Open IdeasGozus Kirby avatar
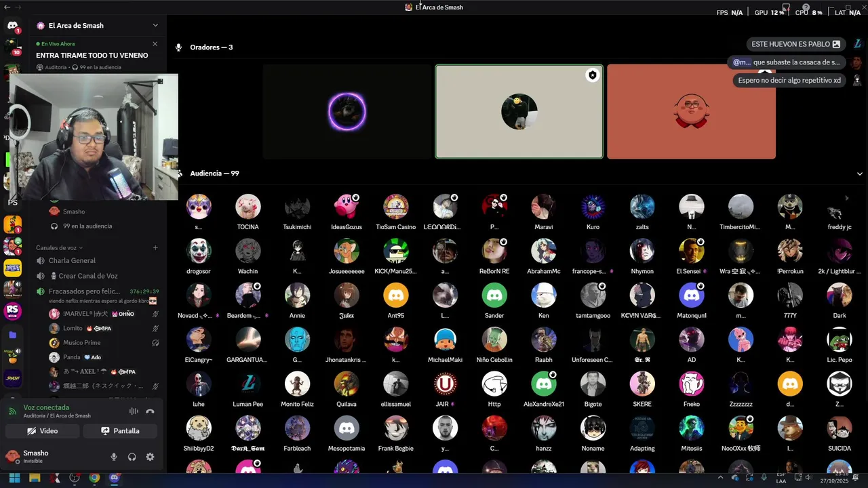Image resolution: width=868 pixels, height=488 pixels. point(347,207)
